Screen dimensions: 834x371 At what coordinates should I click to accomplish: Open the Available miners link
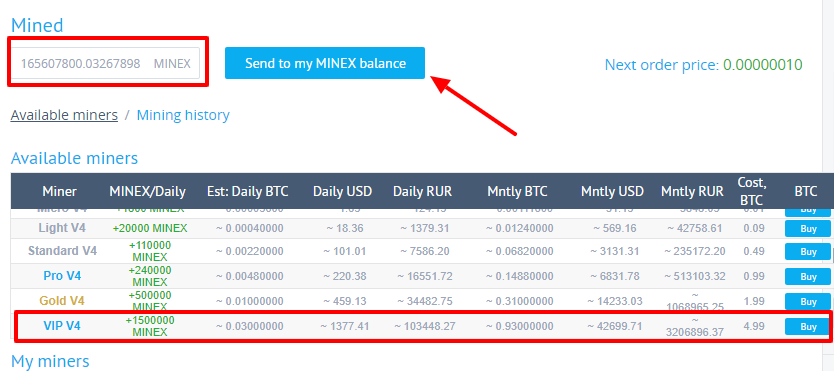point(64,115)
